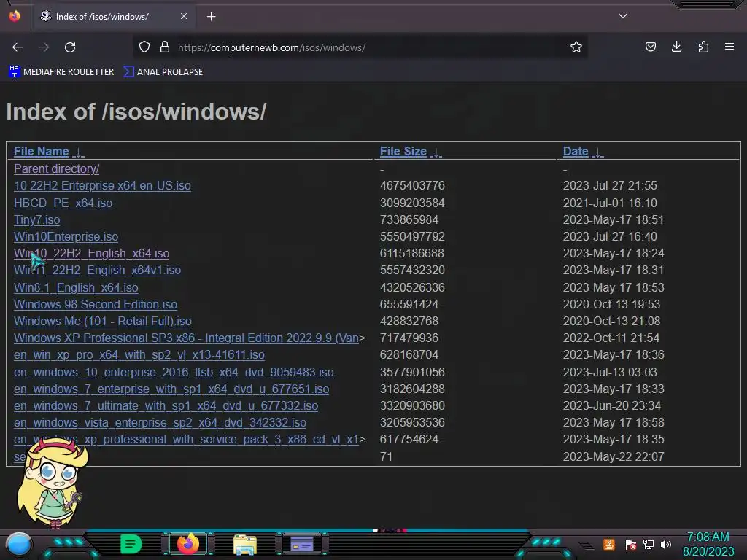Download Tiny7.iso file
Viewport: 747px width, 560px height.
click(x=36, y=220)
